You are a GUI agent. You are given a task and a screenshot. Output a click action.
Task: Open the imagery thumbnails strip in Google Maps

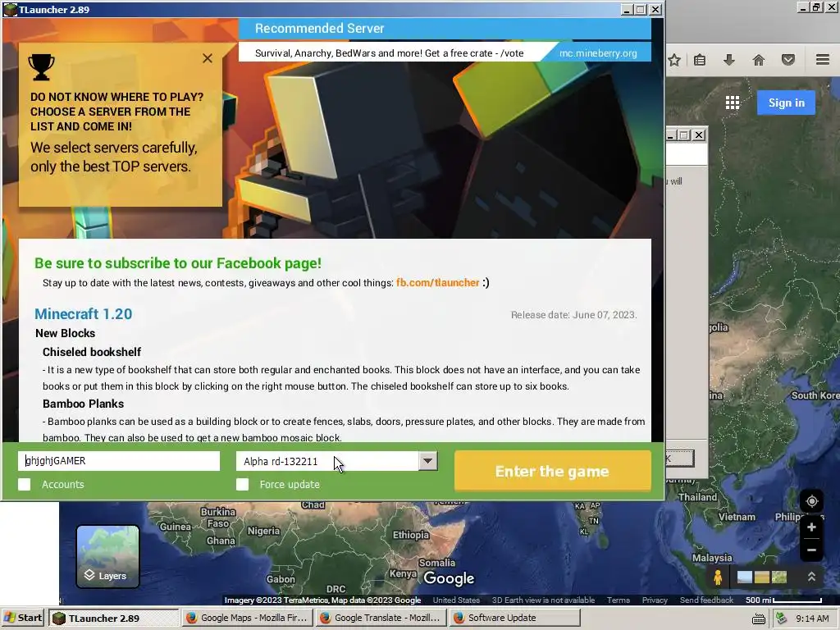coord(762,577)
